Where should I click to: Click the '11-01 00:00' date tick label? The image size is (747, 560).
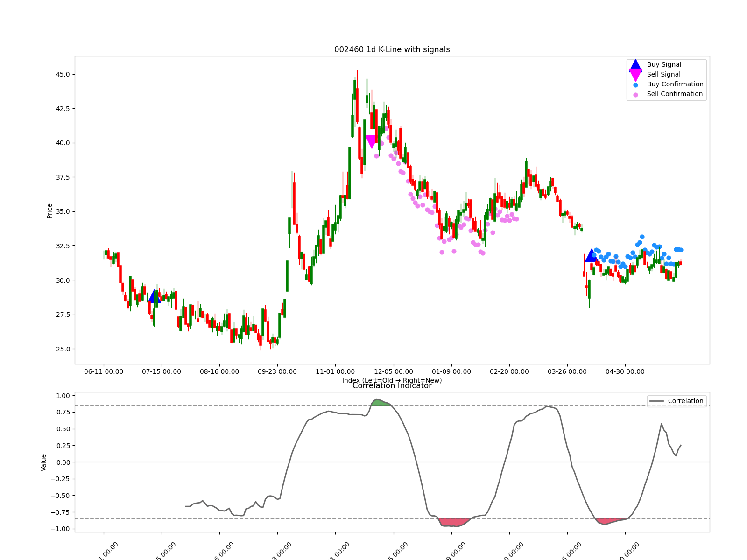(335, 371)
